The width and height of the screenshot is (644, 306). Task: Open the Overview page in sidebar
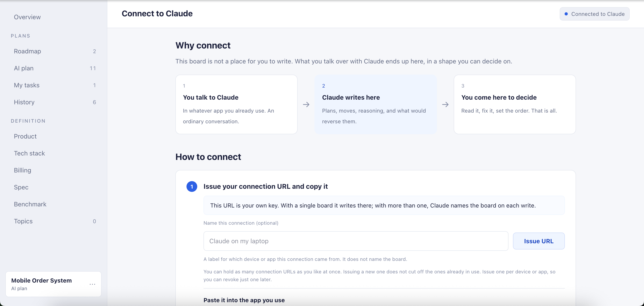(27, 17)
